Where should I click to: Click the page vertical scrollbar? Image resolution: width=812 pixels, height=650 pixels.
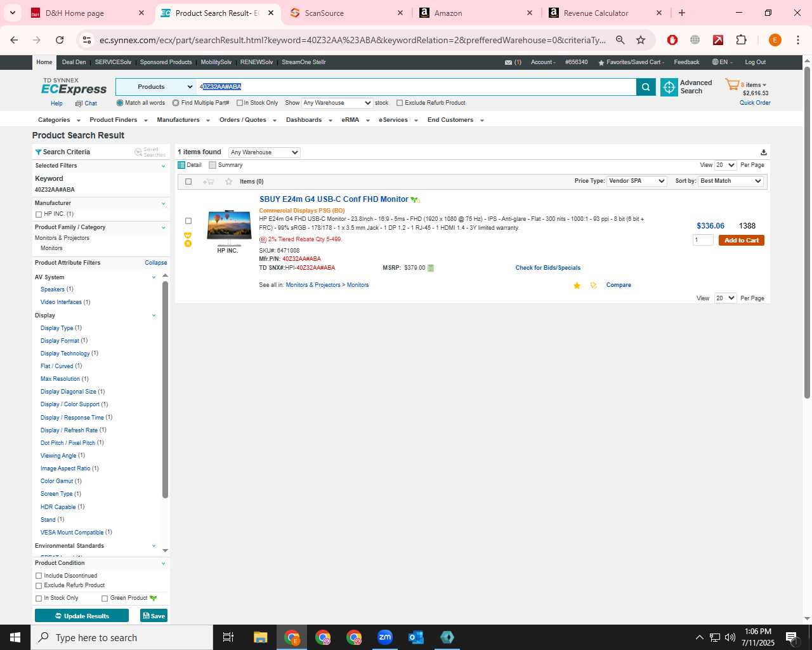807,232
